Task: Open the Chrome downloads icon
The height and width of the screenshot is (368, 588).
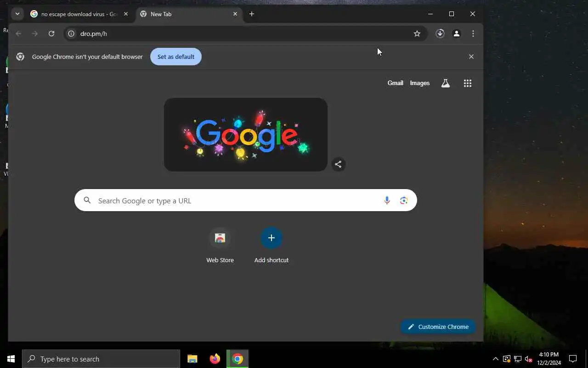Action: (440, 34)
